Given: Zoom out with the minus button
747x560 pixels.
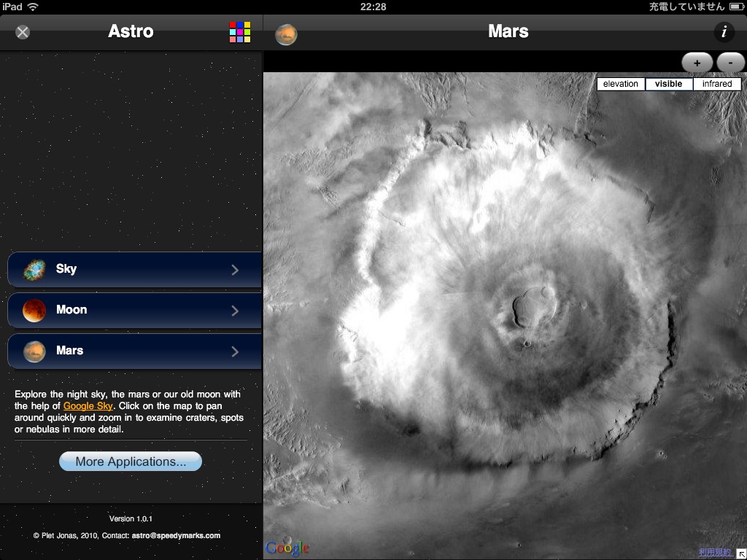Looking at the screenshot, I should point(731,63).
